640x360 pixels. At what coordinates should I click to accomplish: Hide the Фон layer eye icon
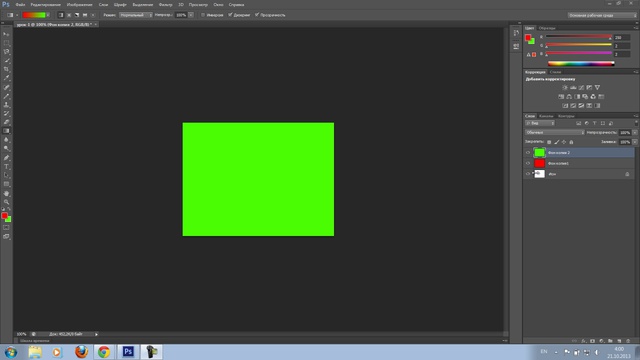point(528,174)
